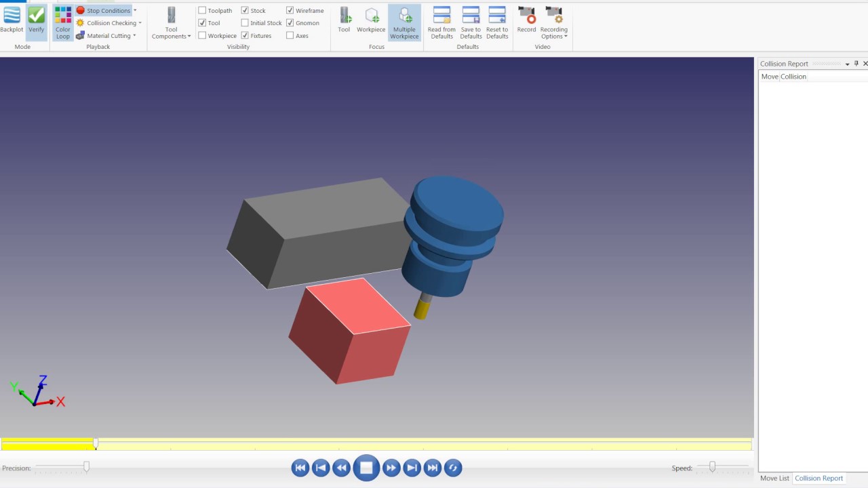Screen dimensions: 868x488
Task: Select the Collision Report tab
Action: coord(818,479)
